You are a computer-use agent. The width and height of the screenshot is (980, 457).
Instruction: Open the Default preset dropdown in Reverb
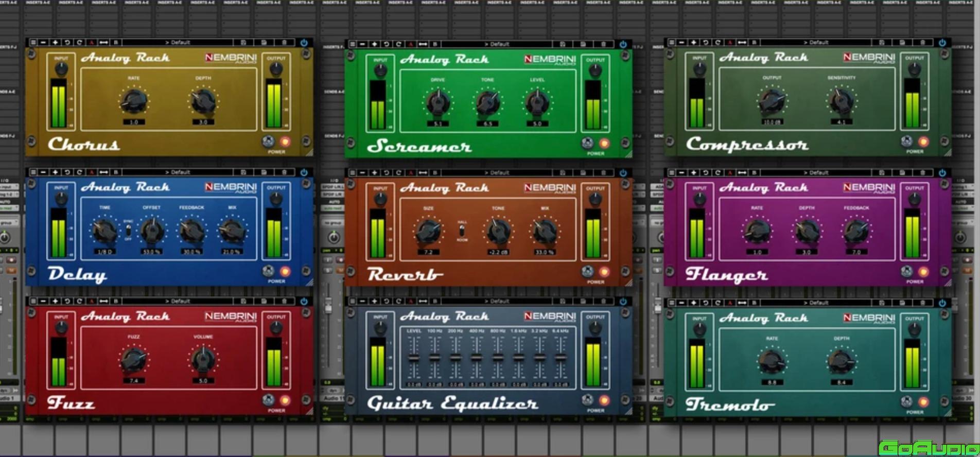click(x=497, y=172)
